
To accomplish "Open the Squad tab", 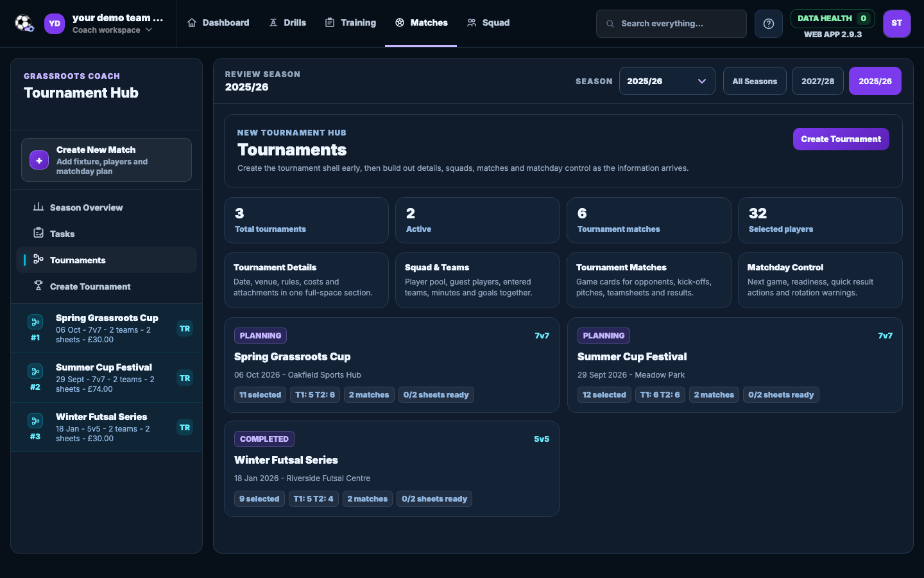I will click(x=488, y=23).
